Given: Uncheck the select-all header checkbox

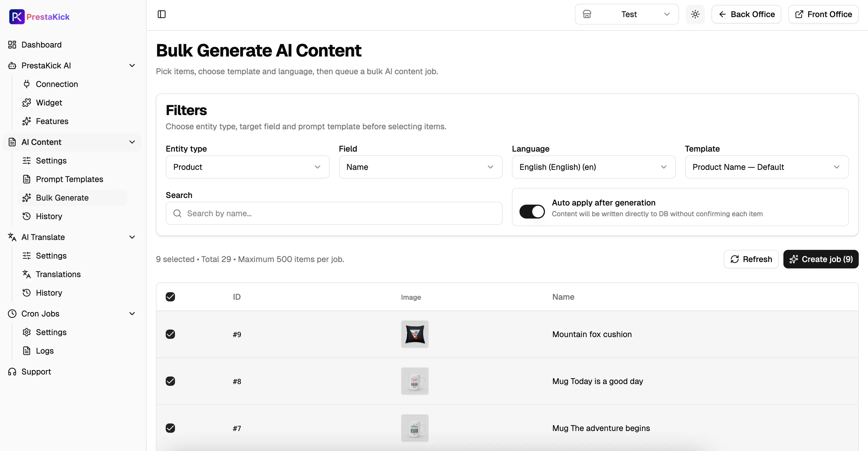Looking at the screenshot, I should click(x=170, y=297).
